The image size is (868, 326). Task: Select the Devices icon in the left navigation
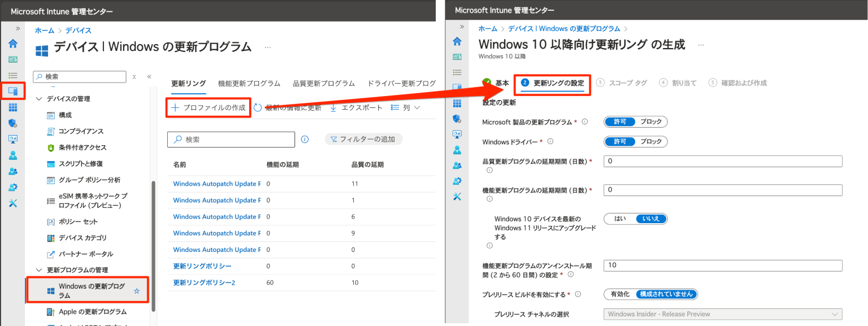click(x=12, y=90)
